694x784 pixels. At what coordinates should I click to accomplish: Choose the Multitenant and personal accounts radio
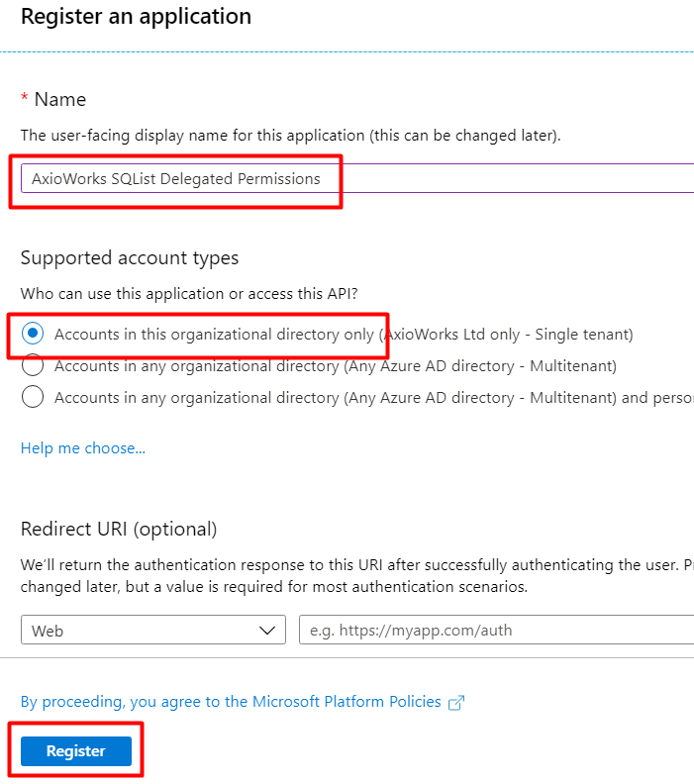click(x=33, y=397)
